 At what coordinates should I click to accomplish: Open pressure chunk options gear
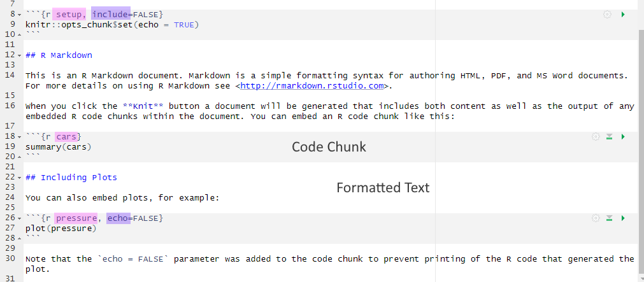(596, 218)
